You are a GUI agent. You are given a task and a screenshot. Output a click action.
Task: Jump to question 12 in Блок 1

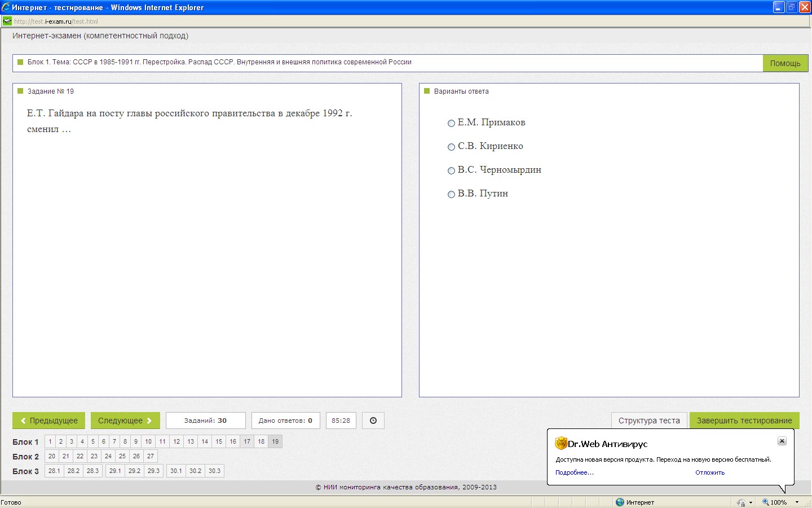176,441
